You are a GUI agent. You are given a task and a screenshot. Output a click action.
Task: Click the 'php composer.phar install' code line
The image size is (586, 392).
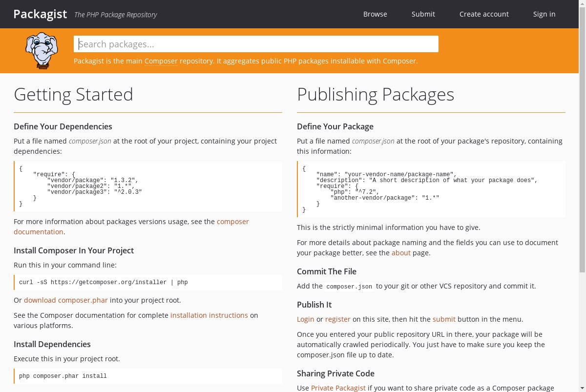(63, 376)
